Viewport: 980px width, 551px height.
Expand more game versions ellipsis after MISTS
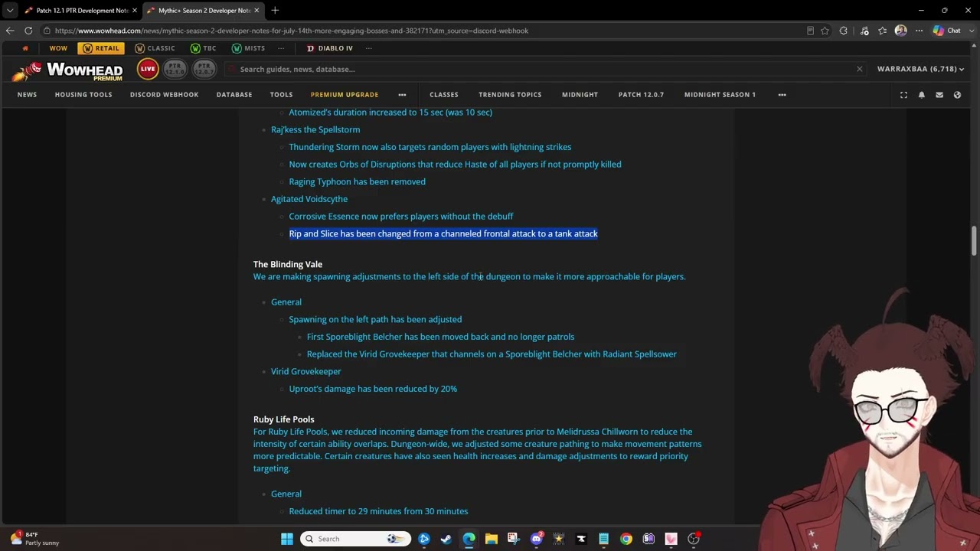pos(281,48)
